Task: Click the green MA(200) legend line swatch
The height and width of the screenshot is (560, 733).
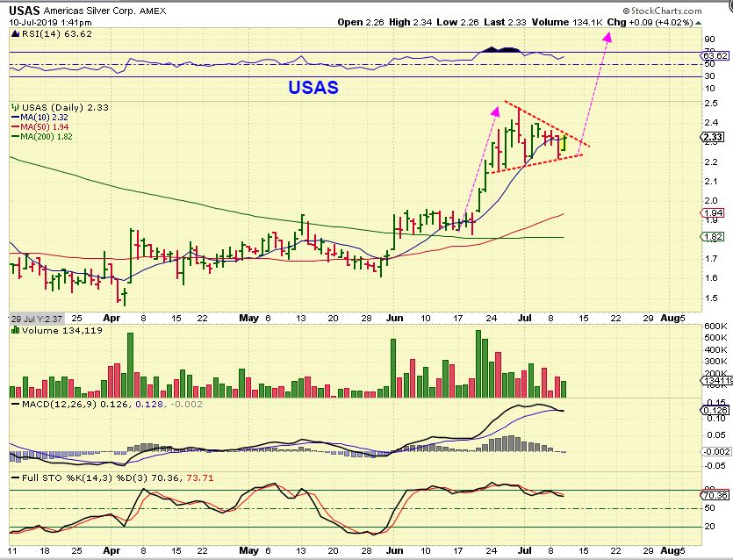Action: tap(16, 137)
